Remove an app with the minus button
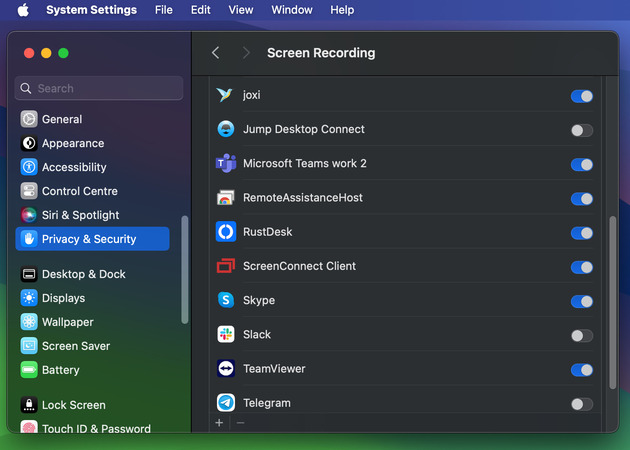 [x=240, y=423]
